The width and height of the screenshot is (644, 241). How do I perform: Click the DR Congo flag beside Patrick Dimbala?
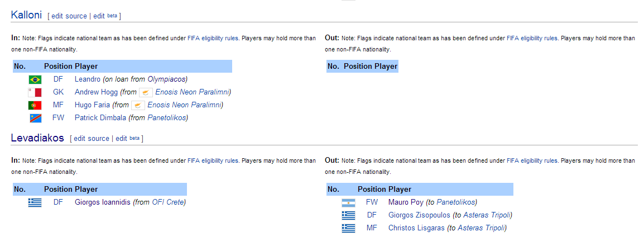click(35, 119)
